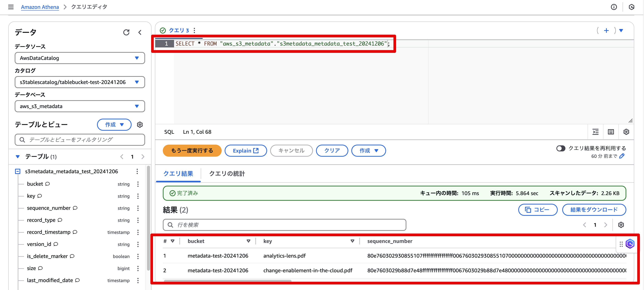Collapse the Tables (1) section

click(18, 157)
